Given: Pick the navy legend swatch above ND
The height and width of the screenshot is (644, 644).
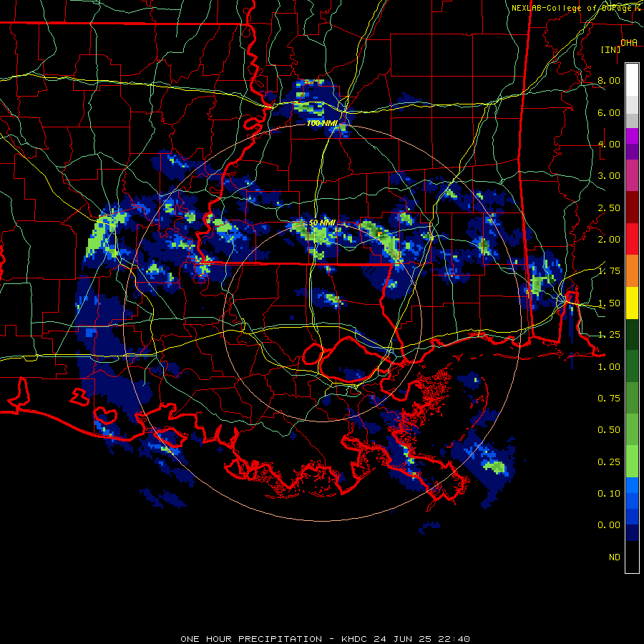Looking at the screenshot, I should (632, 533).
